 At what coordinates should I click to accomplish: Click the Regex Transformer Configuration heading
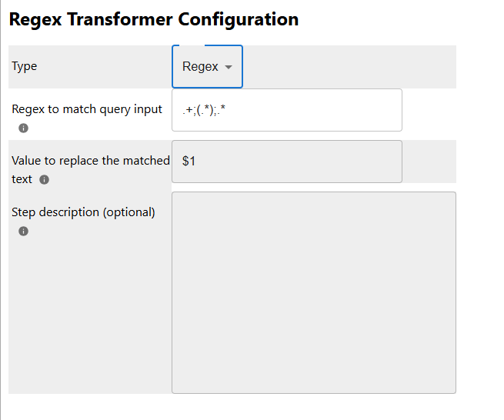pos(154,19)
